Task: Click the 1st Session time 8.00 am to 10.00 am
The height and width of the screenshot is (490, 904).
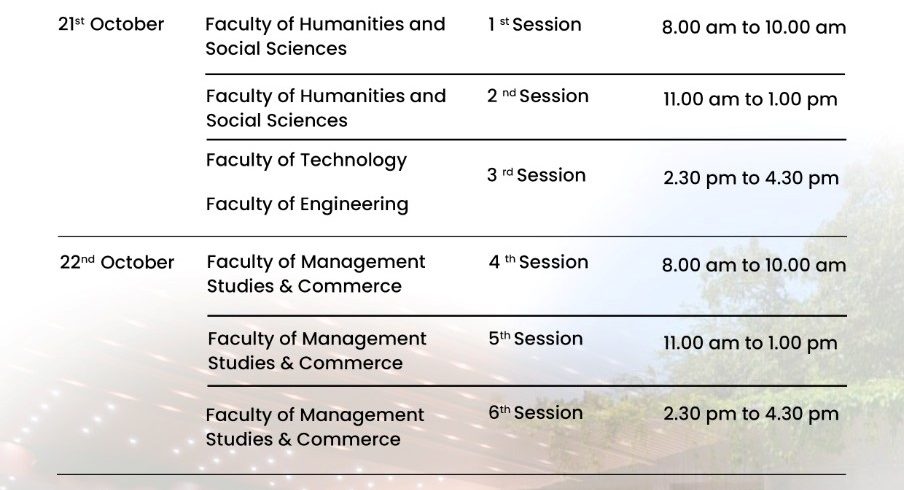Action: tap(754, 27)
